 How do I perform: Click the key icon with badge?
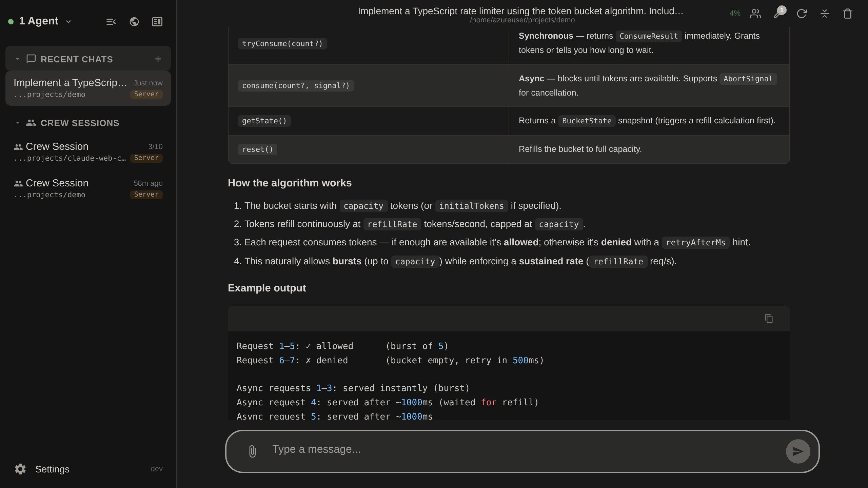click(x=779, y=13)
